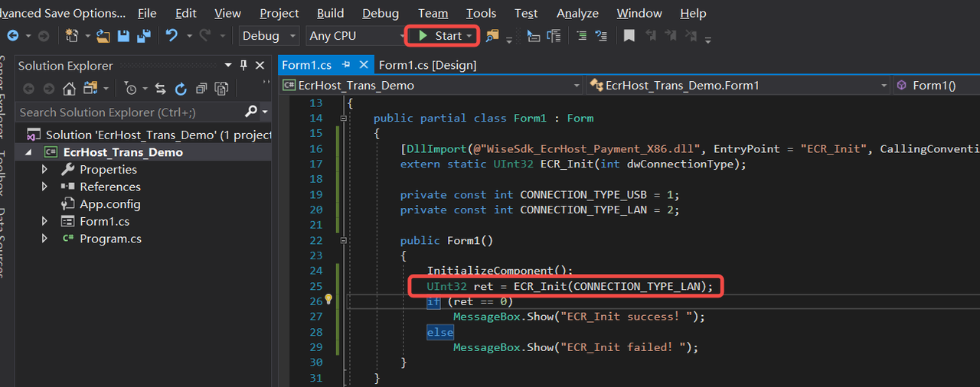Click the Help menu
Viewport: 980px width, 387px height.
pyautogui.click(x=693, y=13)
